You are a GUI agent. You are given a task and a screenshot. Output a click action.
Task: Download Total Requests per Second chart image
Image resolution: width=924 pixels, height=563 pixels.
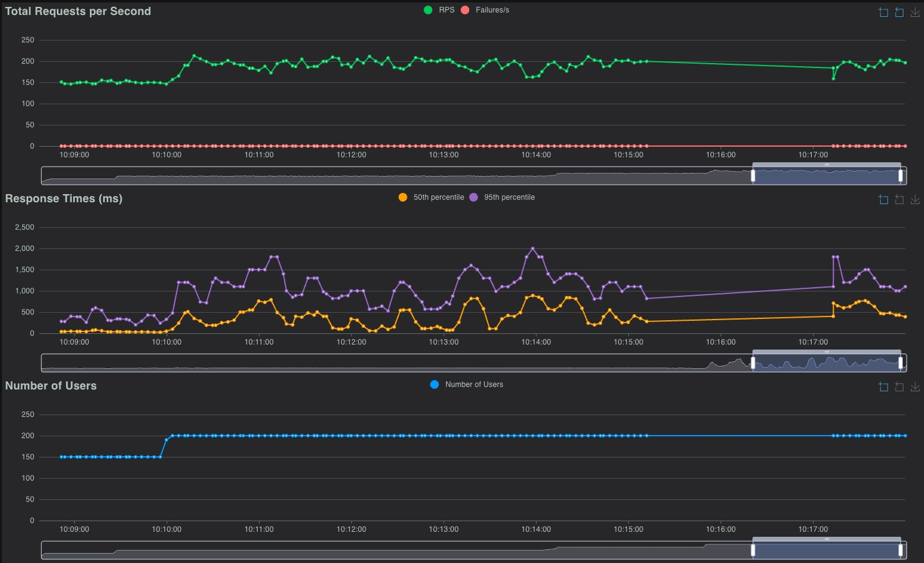click(915, 12)
